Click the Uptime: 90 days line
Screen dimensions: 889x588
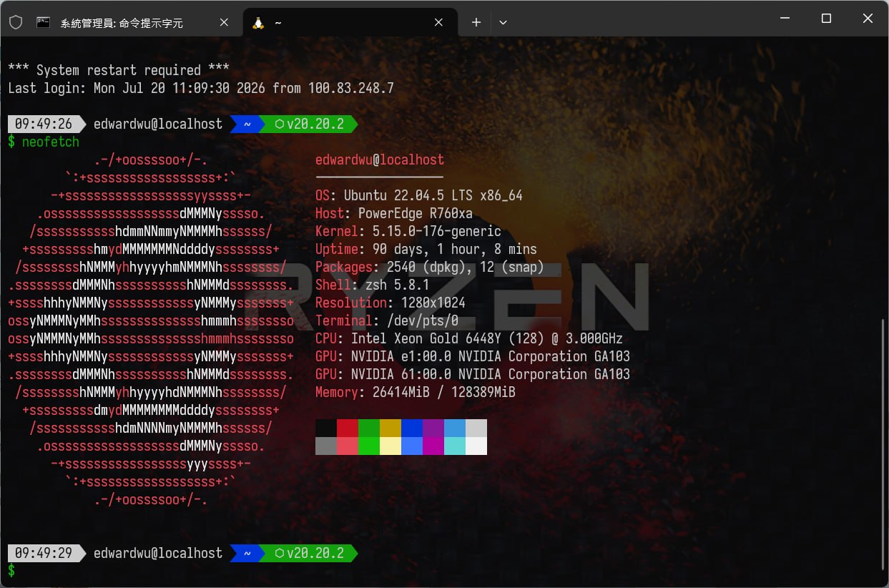[x=426, y=249]
